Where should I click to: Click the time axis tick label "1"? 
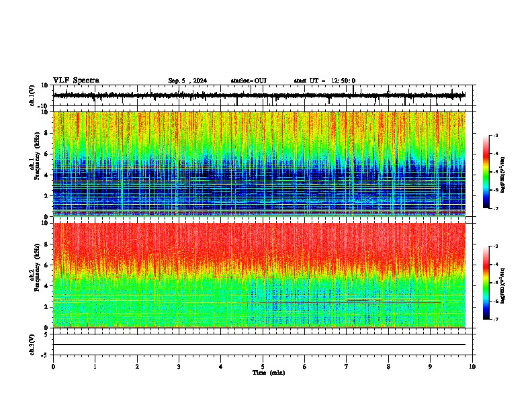pos(95,367)
